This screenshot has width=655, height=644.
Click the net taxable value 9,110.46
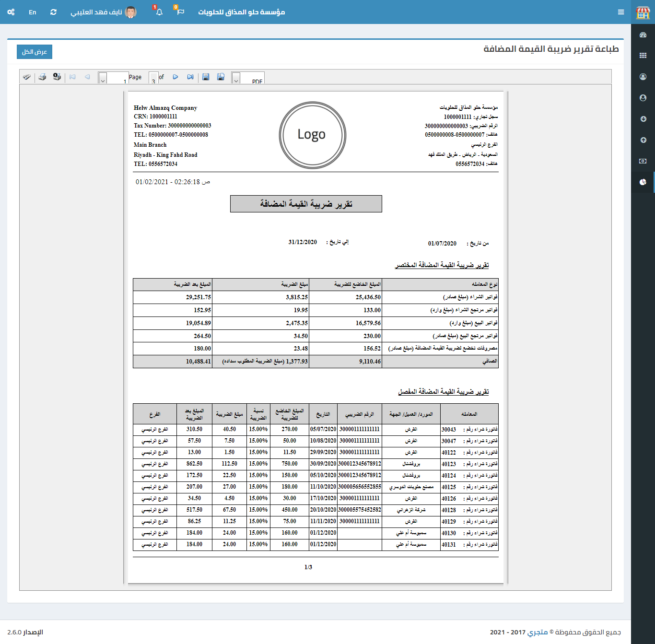[x=370, y=362]
